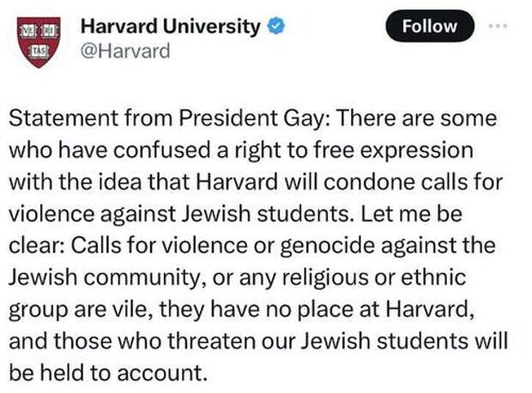Click the final line "be held to account."

(108, 373)
